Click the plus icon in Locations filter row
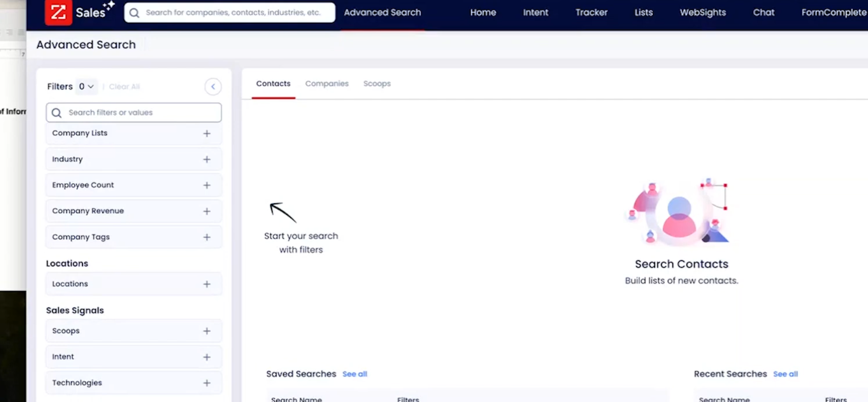This screenshot has width=868, height=402. click(x=207, y=284)
